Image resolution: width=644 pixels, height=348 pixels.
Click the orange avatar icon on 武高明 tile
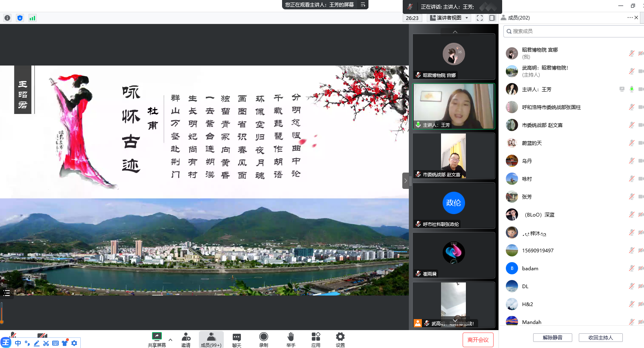pyautogui.click(x=418, y=323)
